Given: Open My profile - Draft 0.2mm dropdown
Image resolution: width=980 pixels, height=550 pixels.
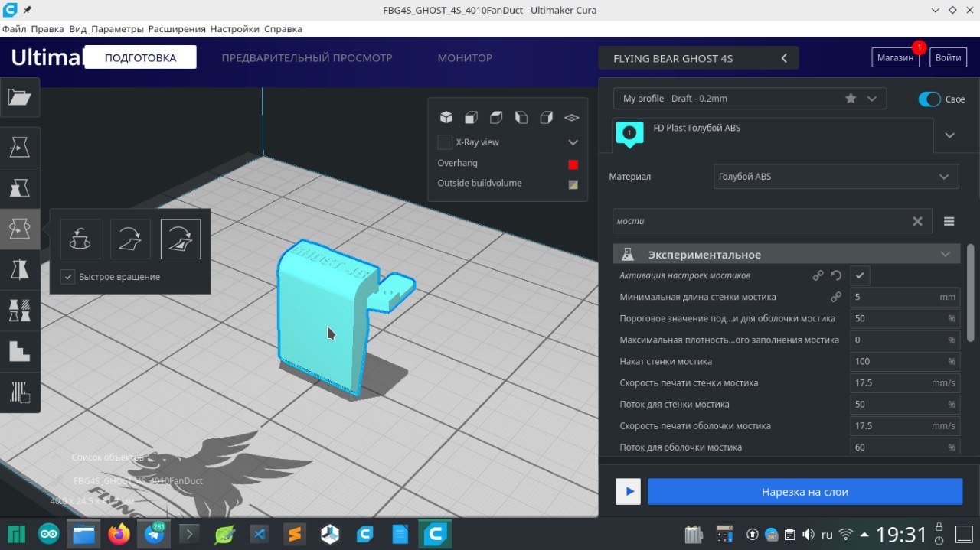Looking at the screenshot, I should pyautogui.click(x=750, y=99).
